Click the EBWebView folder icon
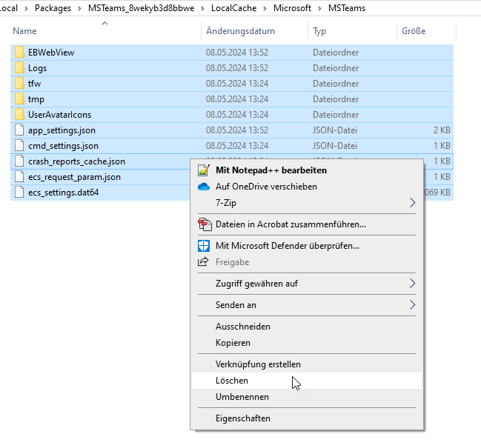The image size is (481, 448). pyautogui.click(x=19, y=53)
